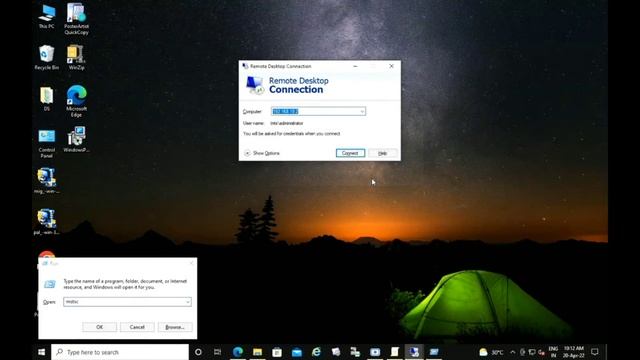The width and height of the screenshot is (640, 360).
Task: Open the notification center icon
Action: tap(595, 352)
